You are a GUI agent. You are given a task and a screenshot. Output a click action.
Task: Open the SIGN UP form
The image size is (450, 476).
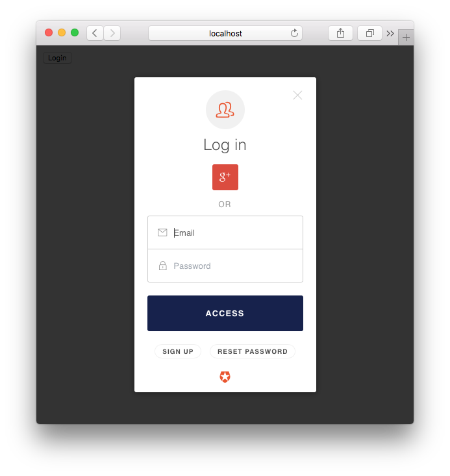pyautogui.click(x=178, y=351)
